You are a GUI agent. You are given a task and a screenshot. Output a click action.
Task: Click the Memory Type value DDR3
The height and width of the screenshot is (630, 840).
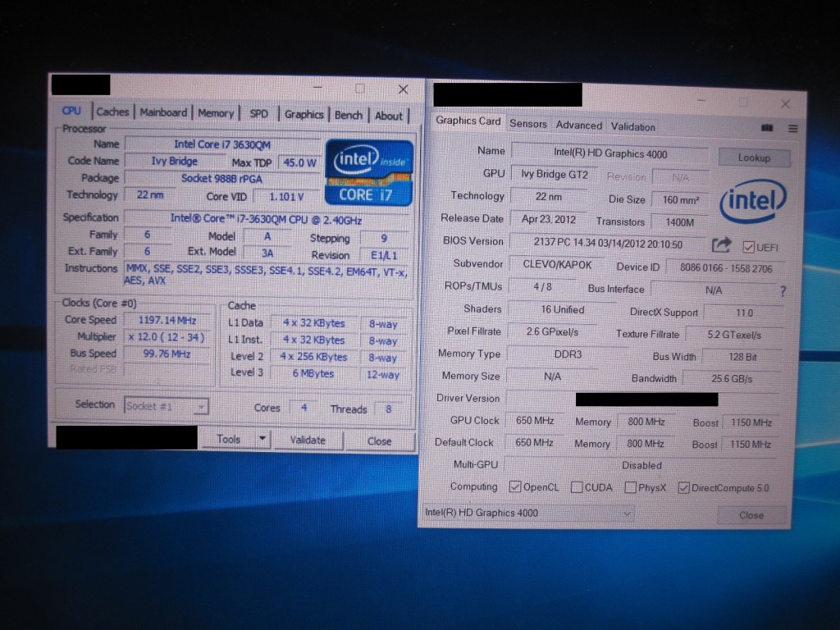(x=568, y=354)
